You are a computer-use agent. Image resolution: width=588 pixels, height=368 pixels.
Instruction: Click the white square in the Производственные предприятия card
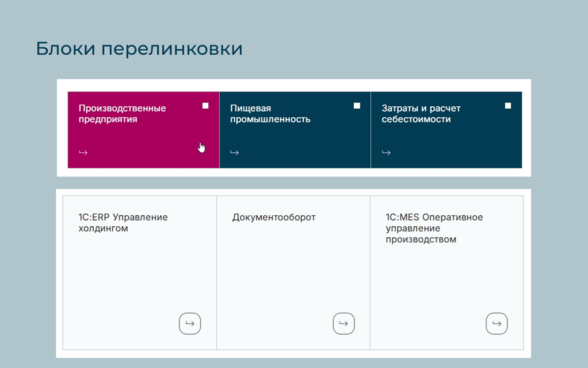coord(205,106)
